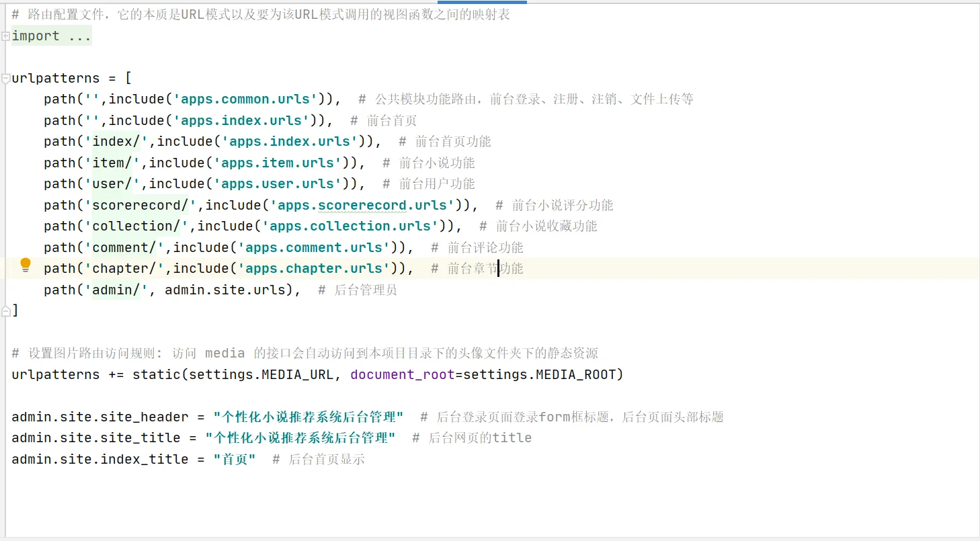Viewport: 980px width, 541px height.
Task: Select the 'apps.common.urls' include string
Action: coord(245,99)
